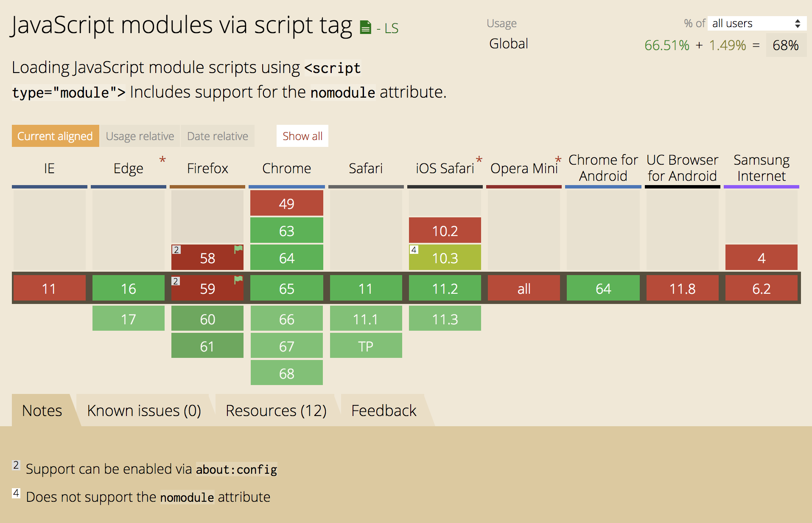This screenshot has width=812, height=523.
Task: Select the Firefox 61 cell
Action: pyautogui.click(x=207, y=346)
